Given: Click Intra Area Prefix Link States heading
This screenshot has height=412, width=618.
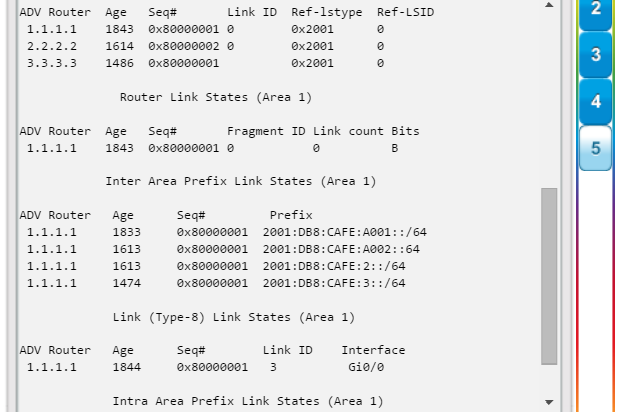Looking at the screenshot, I should point(248,401).
